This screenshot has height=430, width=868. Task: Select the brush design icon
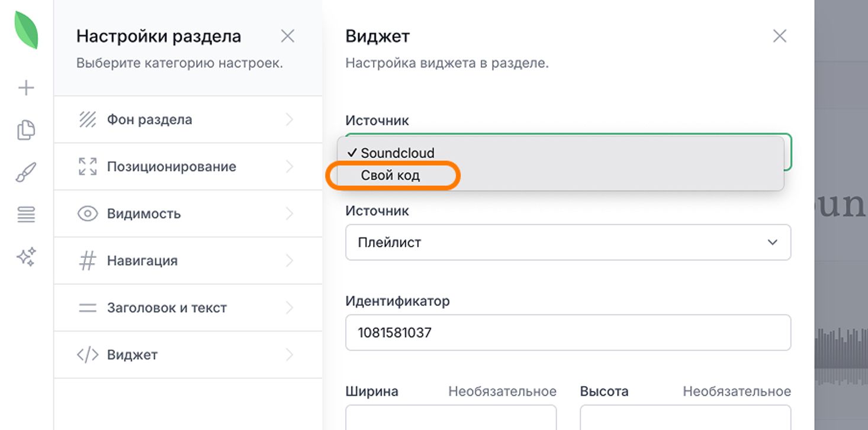27,173
